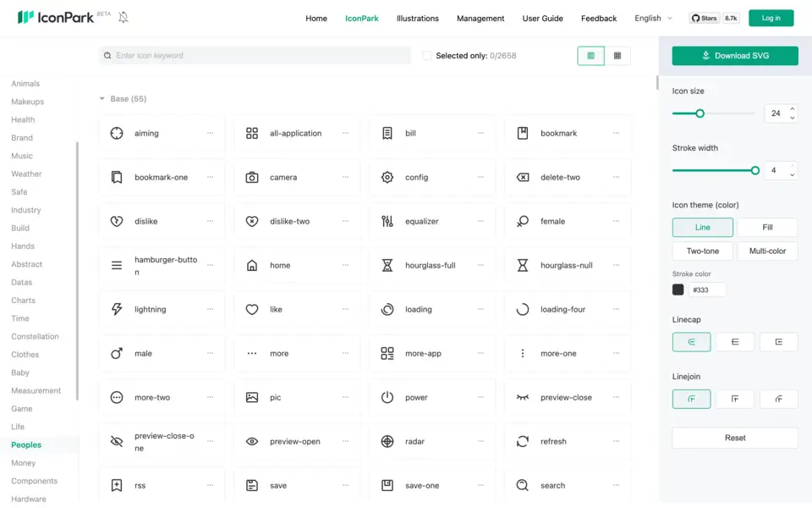Pick the dislike broken-heart icon

coord(117,221)
